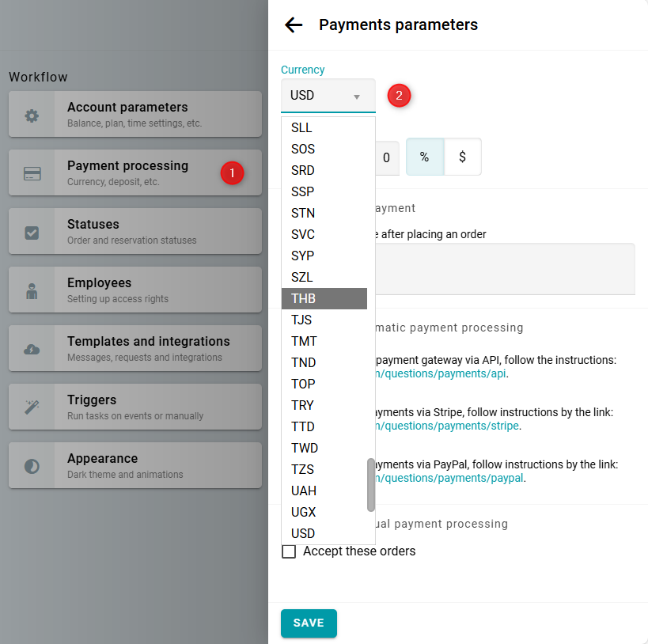Click the Statuses checkmark icon

[32, 233]
